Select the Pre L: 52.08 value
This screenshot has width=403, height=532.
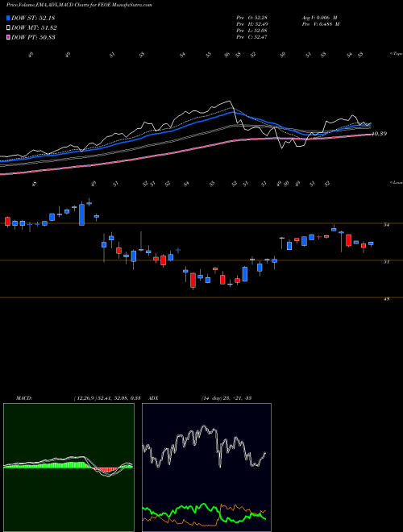tap(251, 31)
